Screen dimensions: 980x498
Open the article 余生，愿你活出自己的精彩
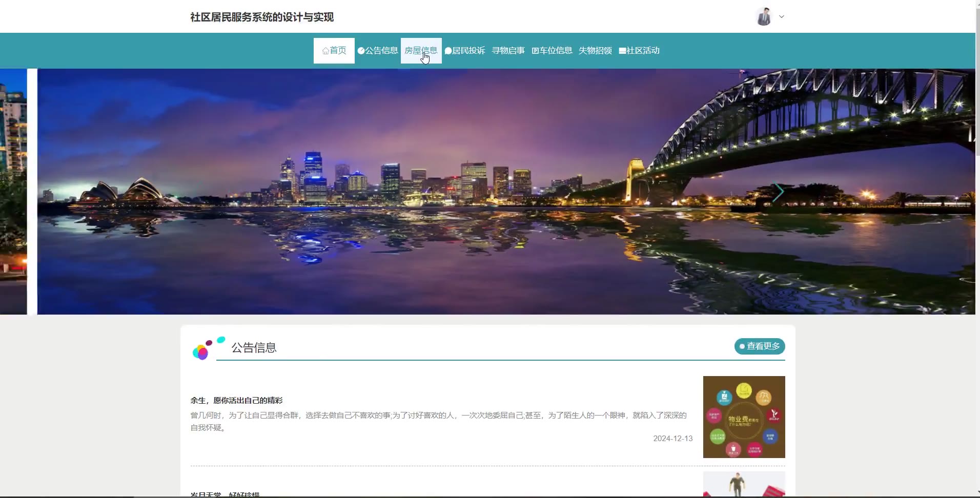236,400
